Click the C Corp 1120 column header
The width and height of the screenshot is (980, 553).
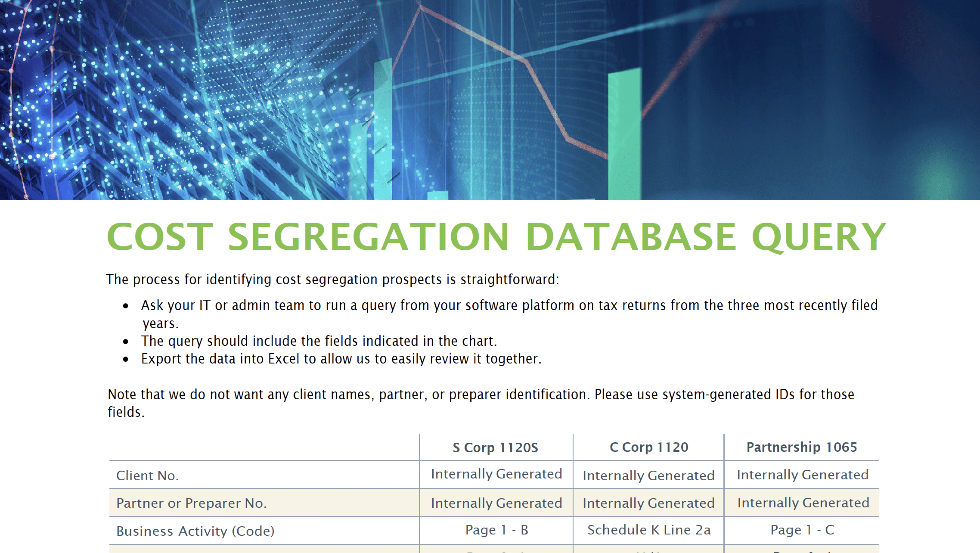pyautogui.click(x=648, y=447)
